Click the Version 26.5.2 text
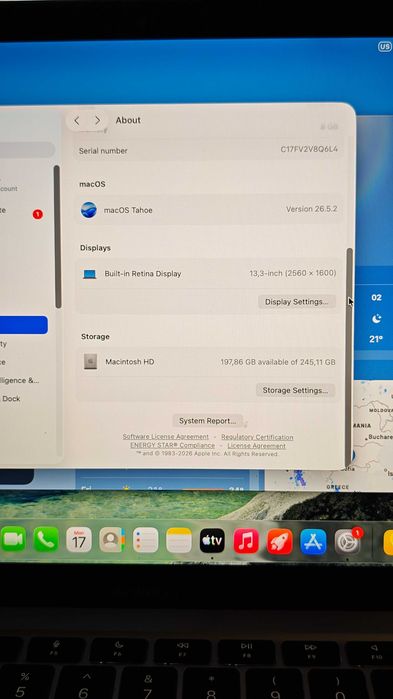 [x=311, y=209]
